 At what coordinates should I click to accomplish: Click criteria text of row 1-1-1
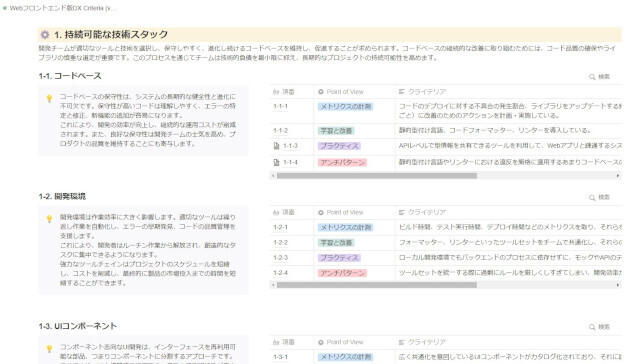[x=510, y=111]
